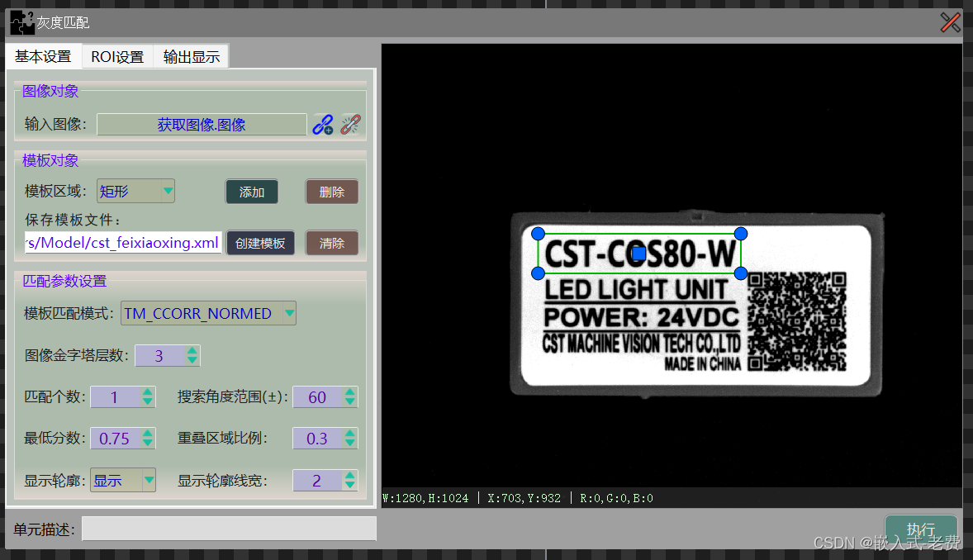Increase 搜索角度范围 with up arrow

click(350, 392)
